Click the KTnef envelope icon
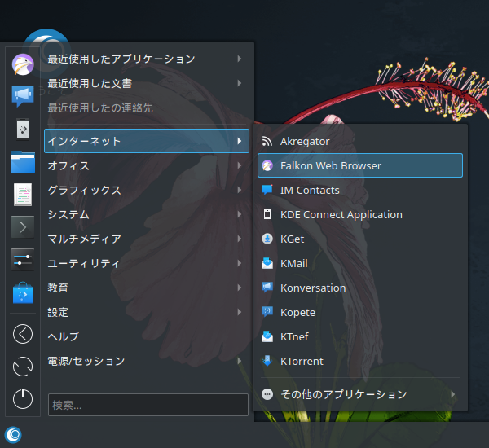The width and height of the screenshot is (489, 448). [267, 336]
